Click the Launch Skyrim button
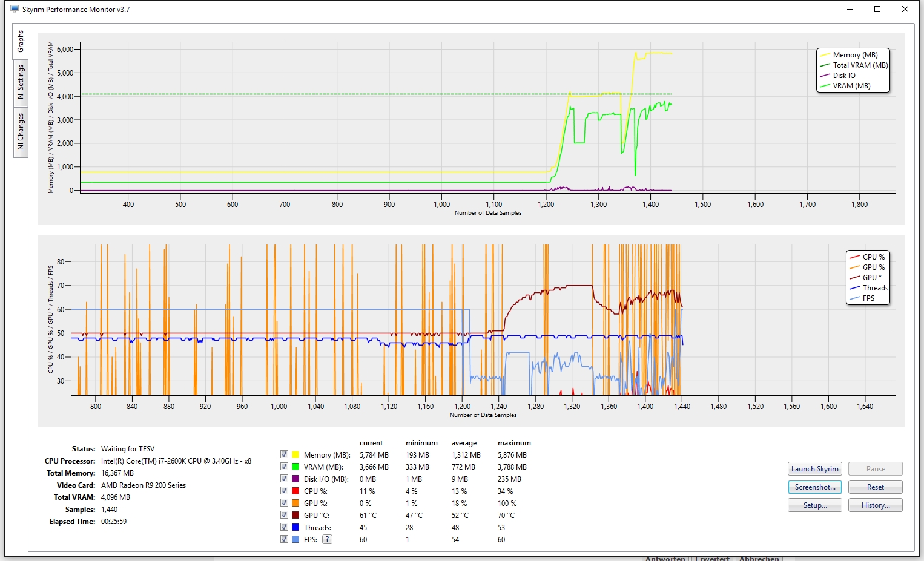 814,469
